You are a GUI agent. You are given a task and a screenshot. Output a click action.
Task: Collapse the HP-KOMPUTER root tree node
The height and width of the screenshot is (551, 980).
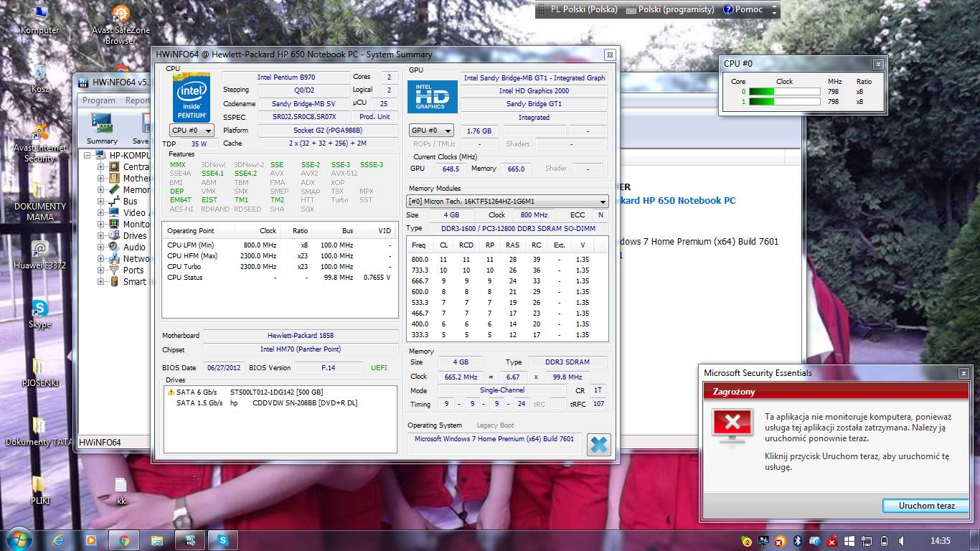tap(88, 155)
